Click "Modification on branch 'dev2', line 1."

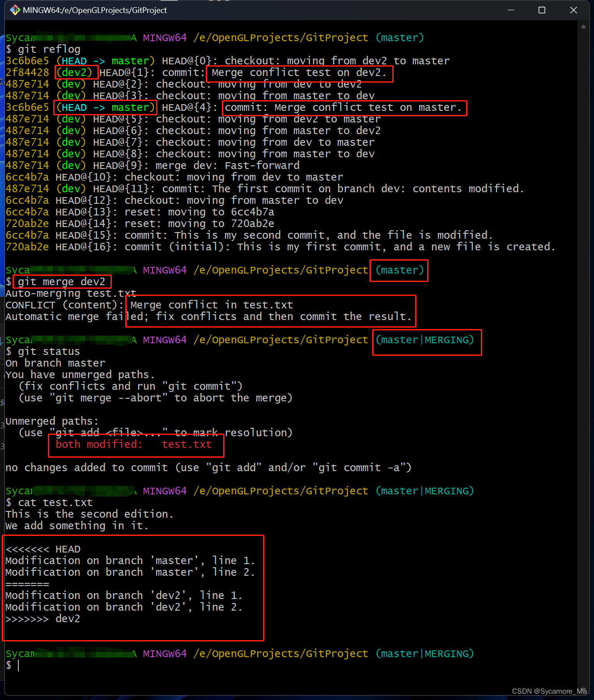[x=124, y=595]
